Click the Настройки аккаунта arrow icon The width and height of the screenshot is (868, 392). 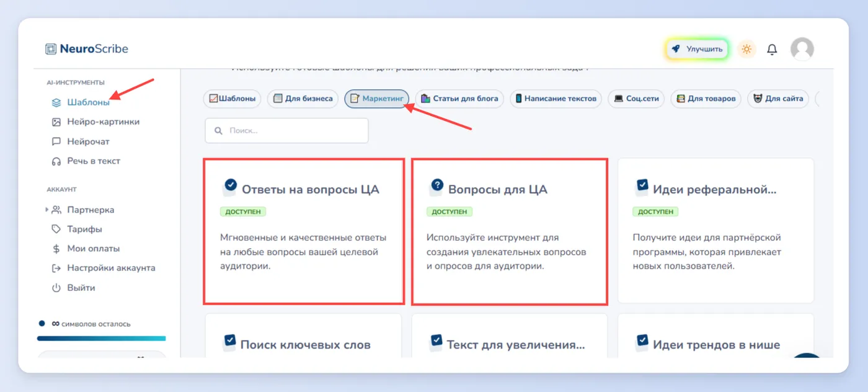click(56, 269)
